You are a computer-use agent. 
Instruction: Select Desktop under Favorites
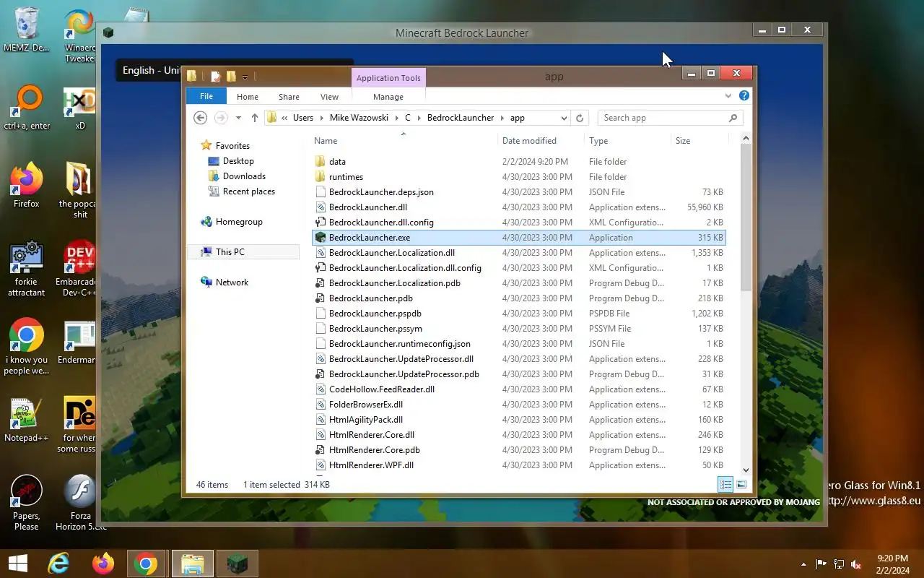(x=238, y=161)
